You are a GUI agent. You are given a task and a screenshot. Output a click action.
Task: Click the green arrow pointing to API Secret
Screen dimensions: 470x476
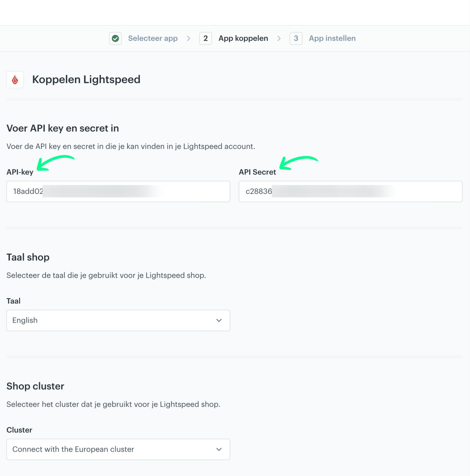click(x=298, y=163)
